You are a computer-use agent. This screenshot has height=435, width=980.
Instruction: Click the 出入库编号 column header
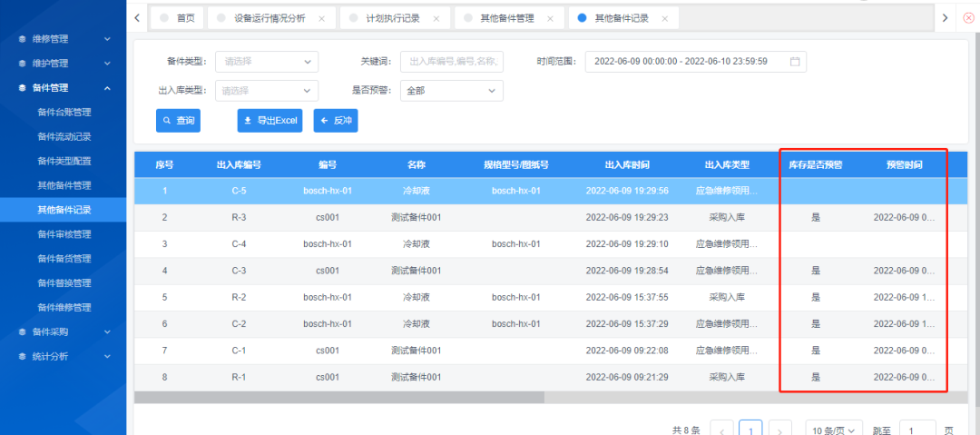239,165
